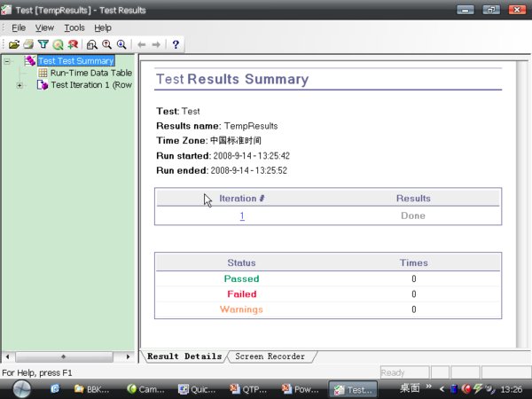Click the Warnings status label
The height and width of the screenshot is (399, 532).
pos(241,309)
